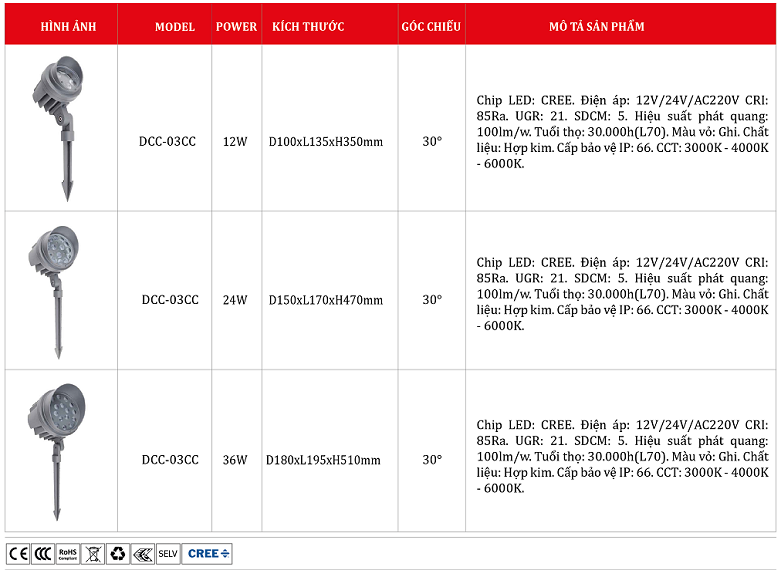Click the CCC certification mark icon
The height and width of the screenshot is (577, 781).
(43, 554)
